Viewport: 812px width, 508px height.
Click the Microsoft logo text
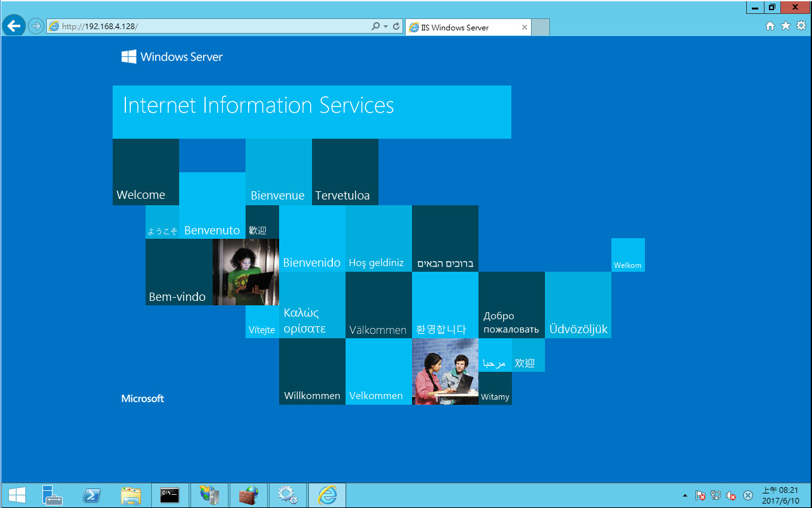142,398
